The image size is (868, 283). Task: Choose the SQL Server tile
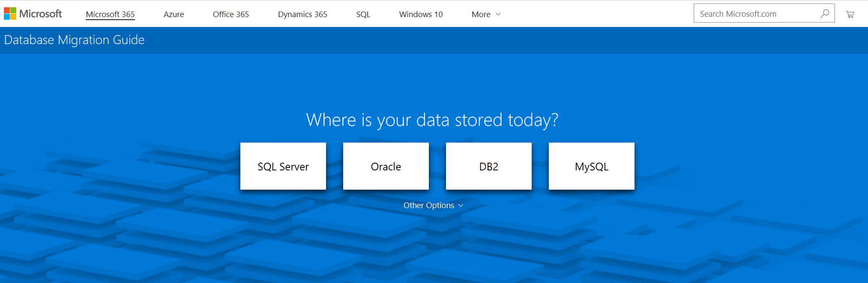pyautogui.click(x=283, y=166)
